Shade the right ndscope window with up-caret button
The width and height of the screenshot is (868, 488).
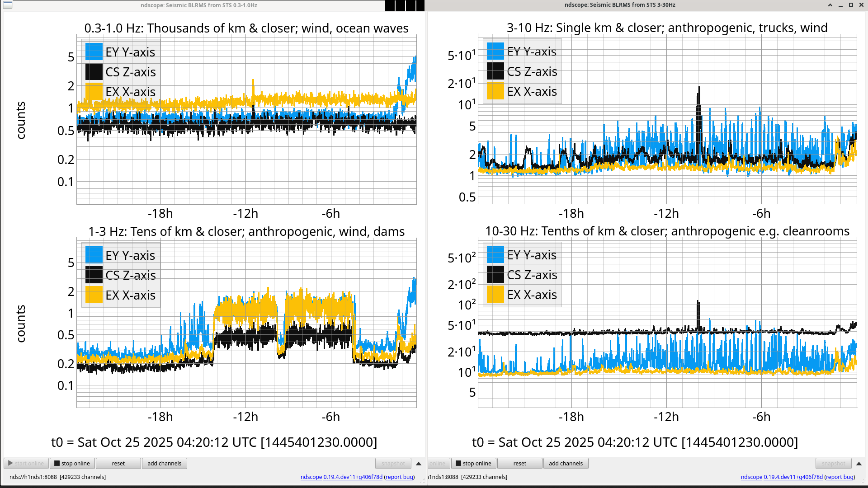[x=830, y=5]
